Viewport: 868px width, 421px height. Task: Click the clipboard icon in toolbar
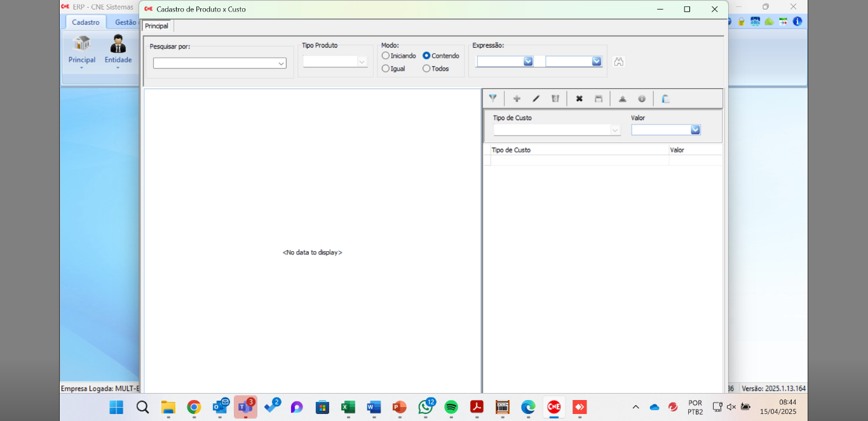click(x=665, y=99)
